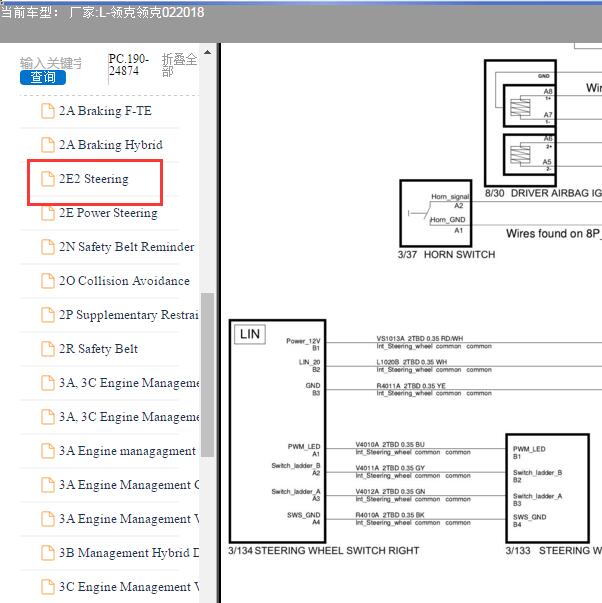Viewport: 602px width, 603px height.
Task: Open the 2A Braking F-TE diagram
Action: (105, 111)
